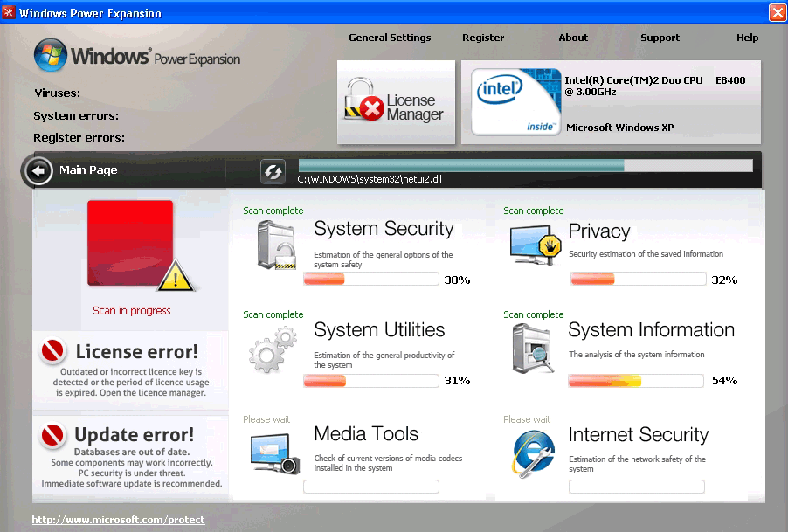
Task: Click the refresh scan icon
Action: (273, 172)
